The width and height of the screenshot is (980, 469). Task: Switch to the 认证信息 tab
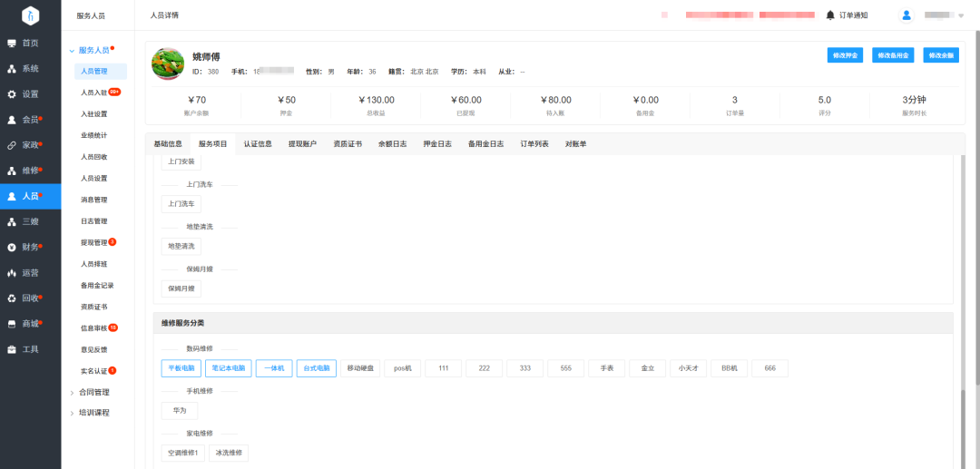[258, 143]
